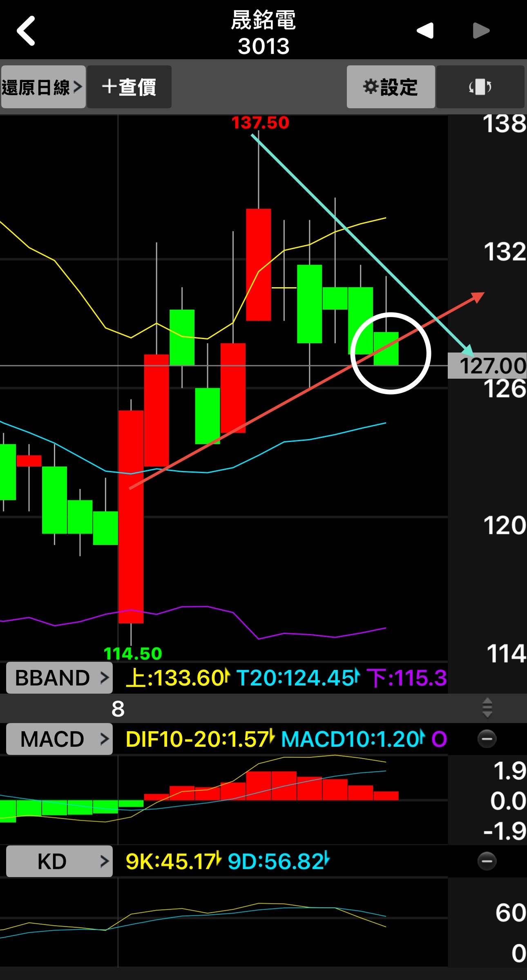The width and height of the screenshot is (527, 980).
Task: Tap the 晟銘電 3013 stock title
Action: [x=263, y=32]
